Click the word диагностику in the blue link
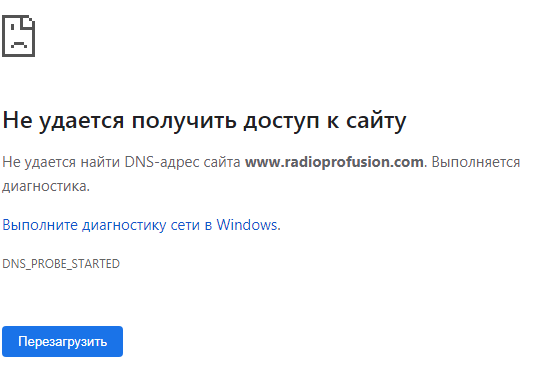 124,225
